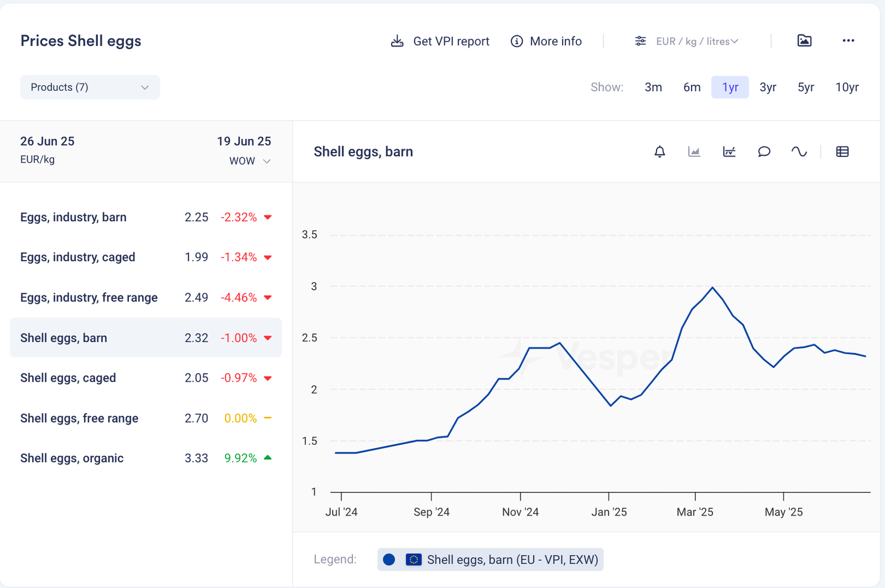
Task: Click the More info button
Action: 546,41
